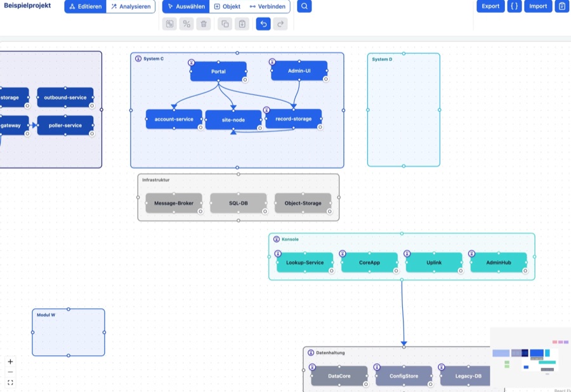Click the circle badge on account-service node

point(200,127)
